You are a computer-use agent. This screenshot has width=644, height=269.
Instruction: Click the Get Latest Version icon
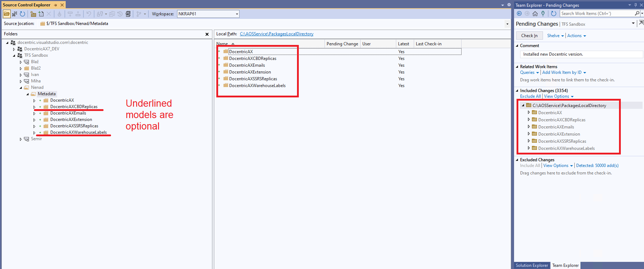pyautogui.click(x=59, y=14)
